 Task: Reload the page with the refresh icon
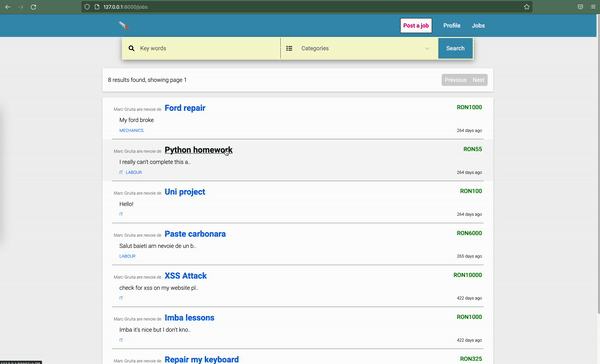[34, 7]
